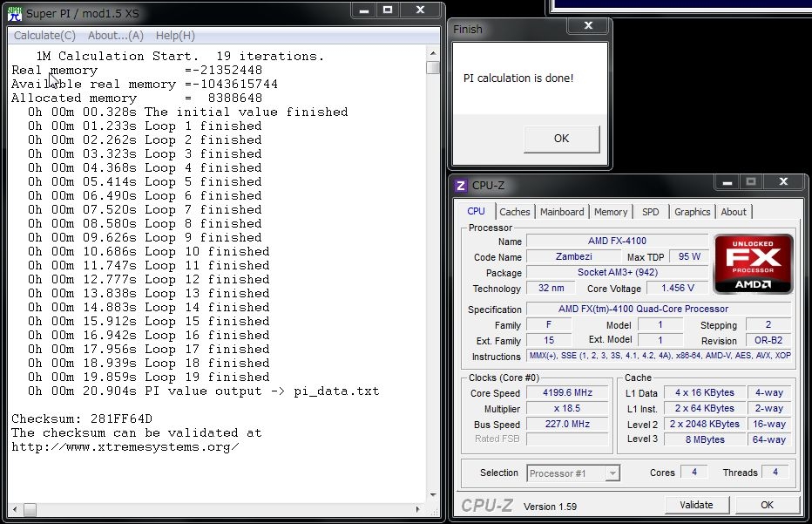This screenshot has width=812, height=524.
Task: Click the CPU-Z purple Z icon in title bar
Action: [x=460, y=186]
